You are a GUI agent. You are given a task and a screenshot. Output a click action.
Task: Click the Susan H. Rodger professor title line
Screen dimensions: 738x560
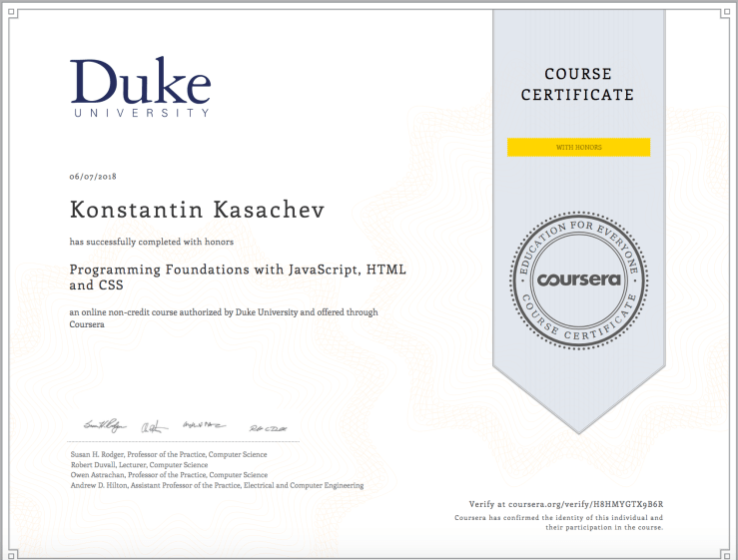coord(169,454)
